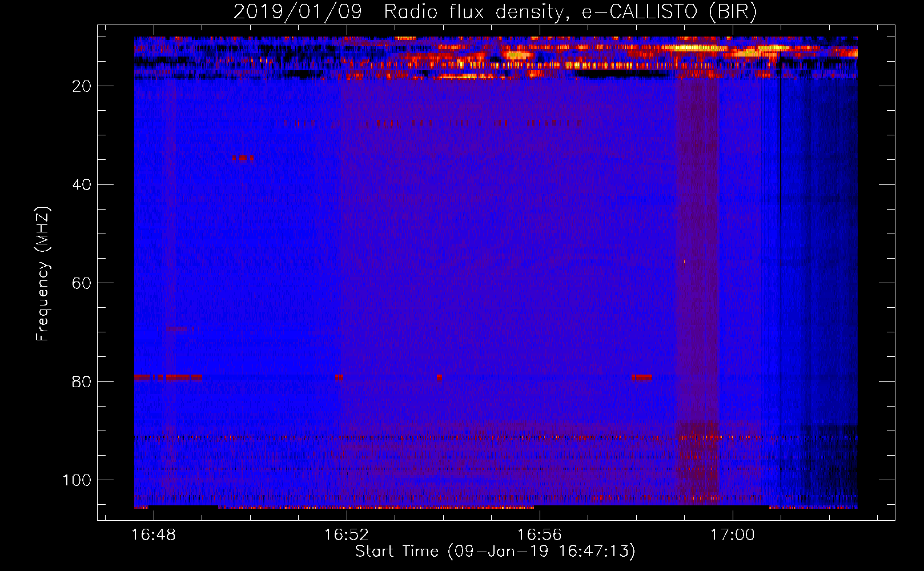Click the plot title '2019/01/09 Radio flux density, e-CALLISTO (BIR)'
Screen dimensions: 924x571
coord(495,12)
